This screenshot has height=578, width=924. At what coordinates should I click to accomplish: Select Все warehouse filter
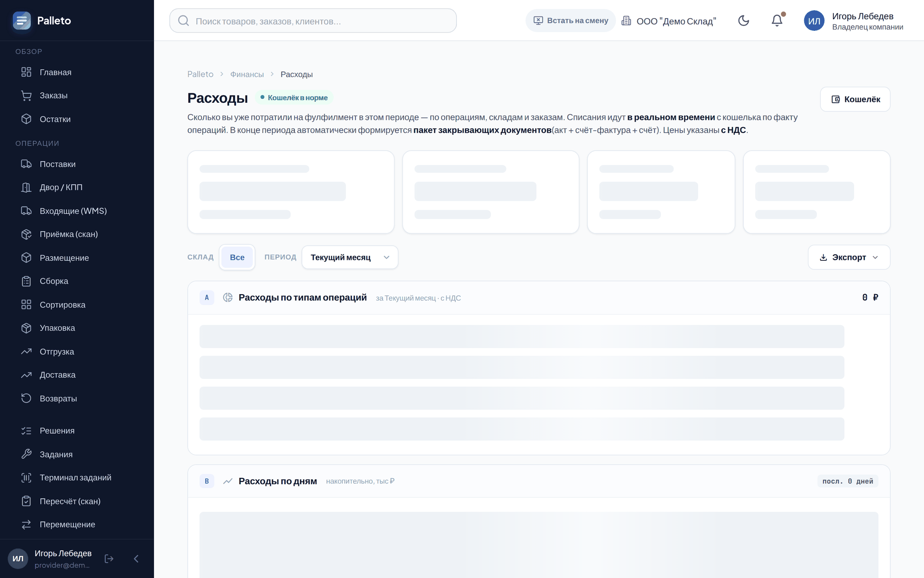coord(237,257)
